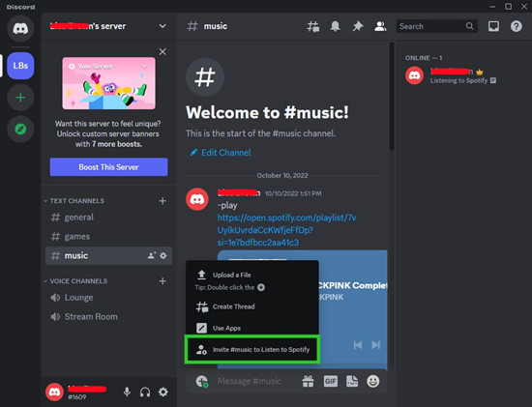Open emoji picker smiley
The image size is (532, 407).
(373, 381)
